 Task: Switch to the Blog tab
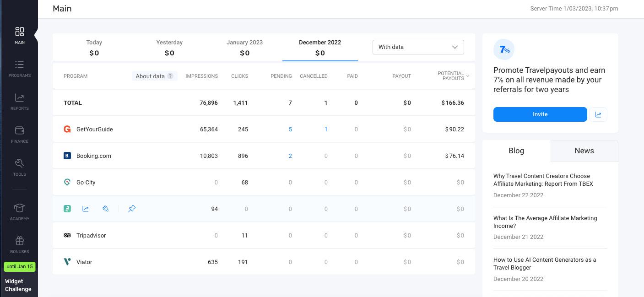pyautogui.click(x=516, y=151)
